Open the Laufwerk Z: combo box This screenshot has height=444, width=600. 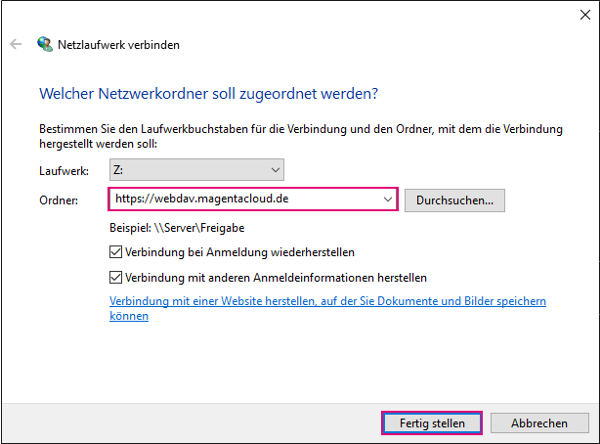pyautogui.click(x=197, y=170)
